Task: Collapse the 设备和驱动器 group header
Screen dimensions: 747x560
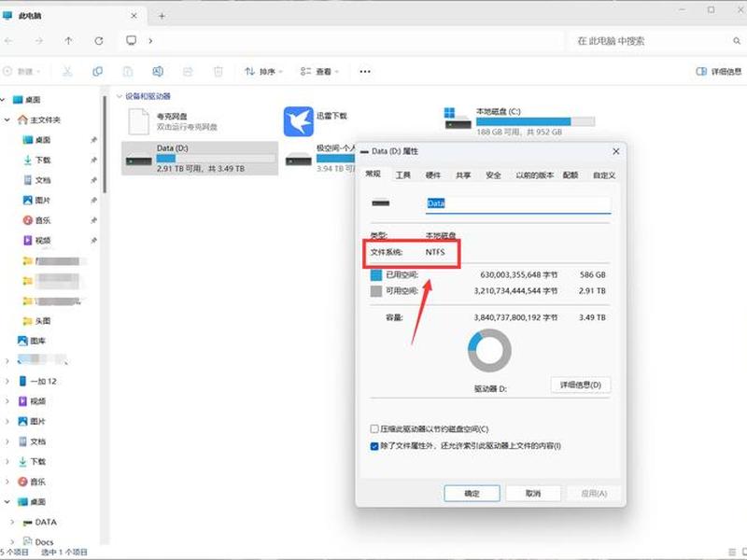Action: tap(120, 96)
